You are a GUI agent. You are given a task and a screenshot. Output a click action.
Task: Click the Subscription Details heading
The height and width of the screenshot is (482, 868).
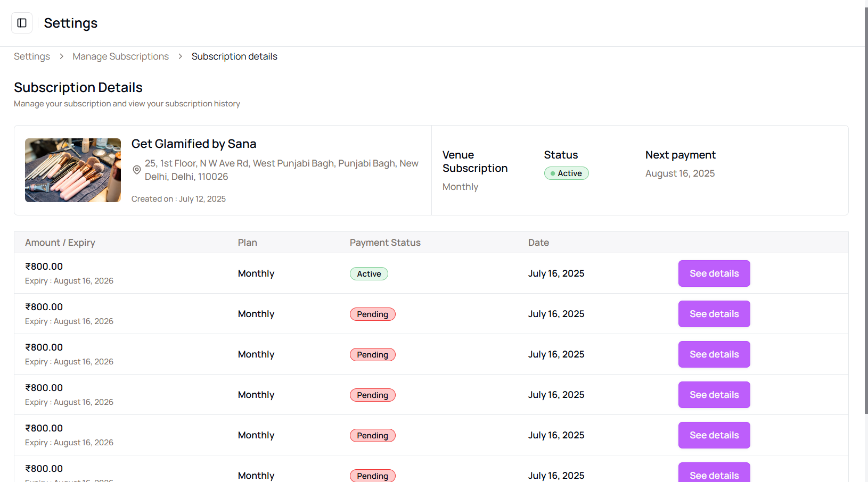pyautogui.click(x=78, y=87)
